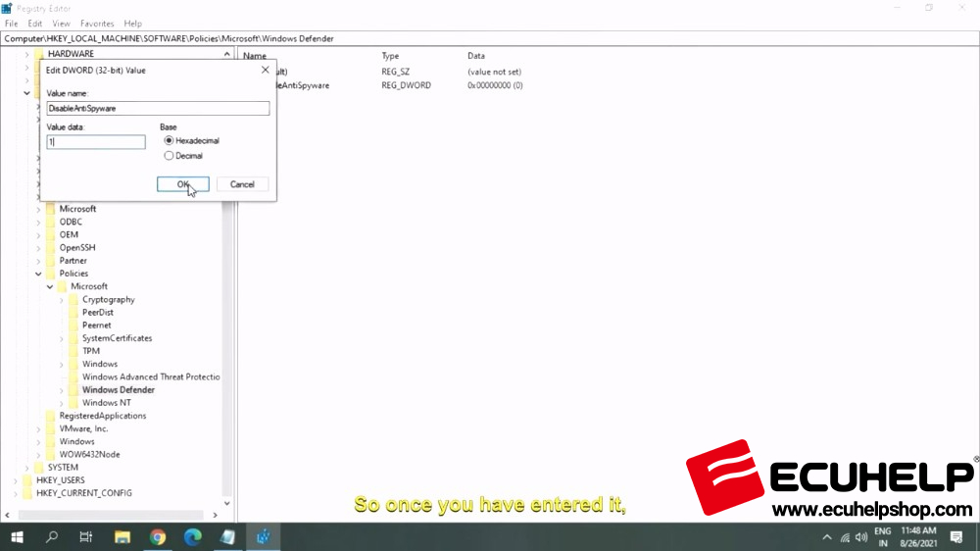Select the default REG_SZ value row
980x551 pixels.
tap(400, 72)
